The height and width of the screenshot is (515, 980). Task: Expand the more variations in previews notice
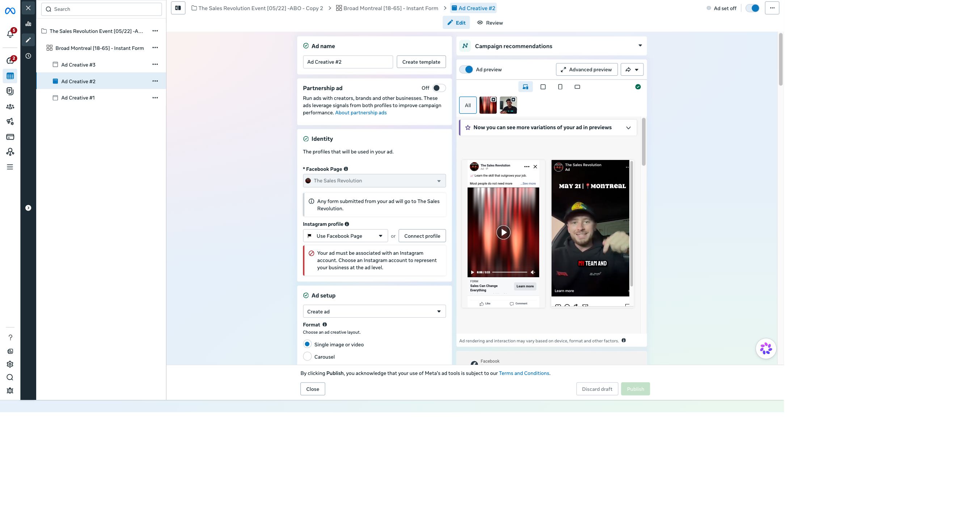[x=628, y=128]
